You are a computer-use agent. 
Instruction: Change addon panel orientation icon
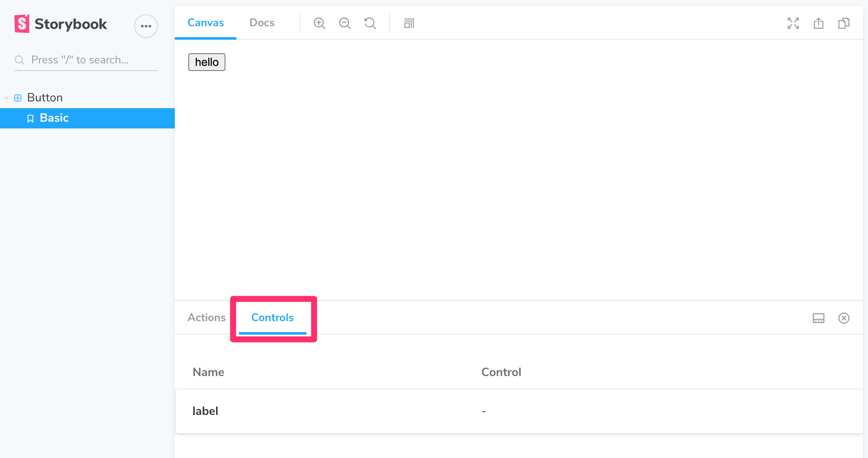click(818, 318)
